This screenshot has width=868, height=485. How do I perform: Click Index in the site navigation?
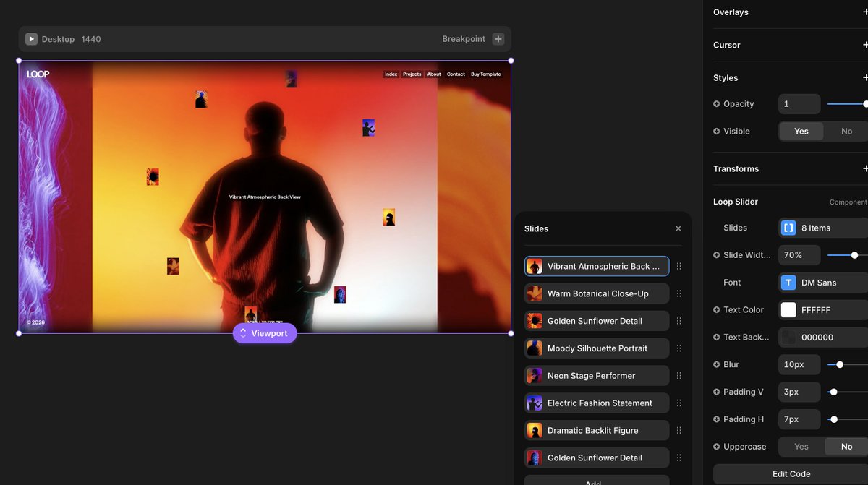(391, 74)
